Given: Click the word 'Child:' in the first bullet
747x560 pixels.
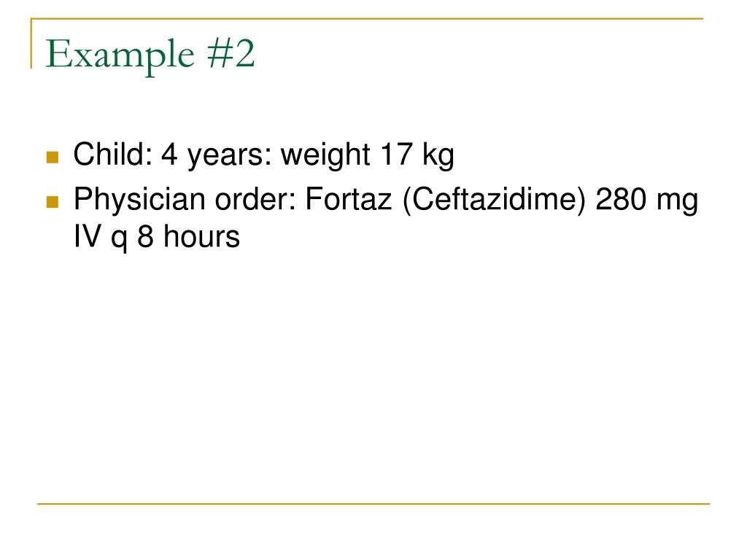Looking at the screenshot, I should click(113, 155).
